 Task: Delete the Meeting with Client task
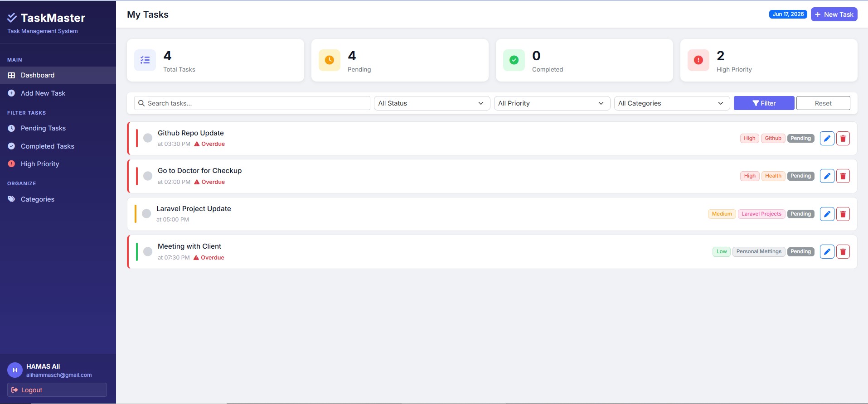coord(843,252)
